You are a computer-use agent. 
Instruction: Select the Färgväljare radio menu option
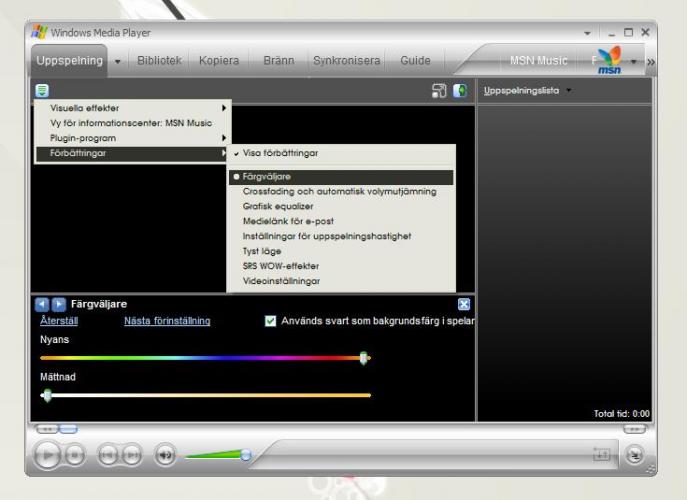pos(266,177)
